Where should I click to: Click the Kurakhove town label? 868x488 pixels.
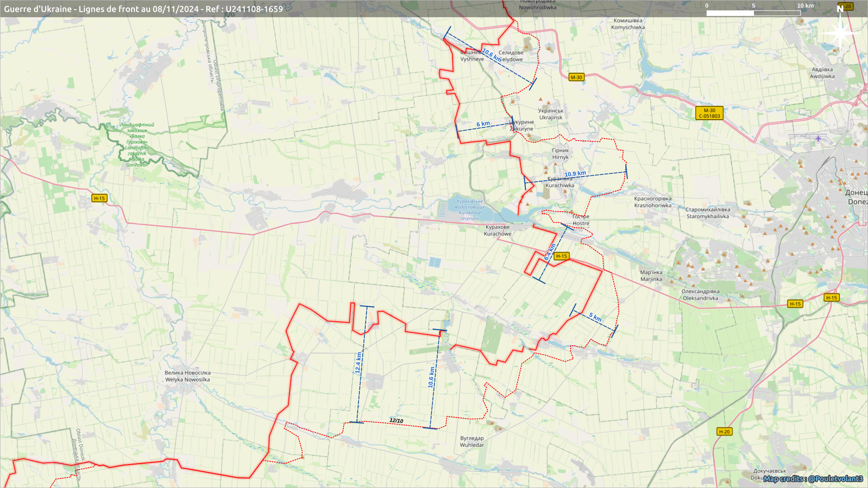pos(497,230)
